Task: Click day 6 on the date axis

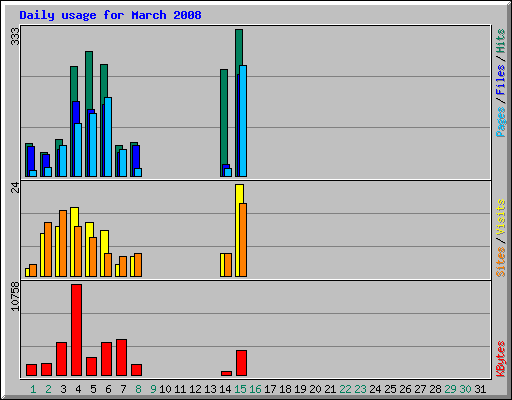Action: click(x=108, y=389)
